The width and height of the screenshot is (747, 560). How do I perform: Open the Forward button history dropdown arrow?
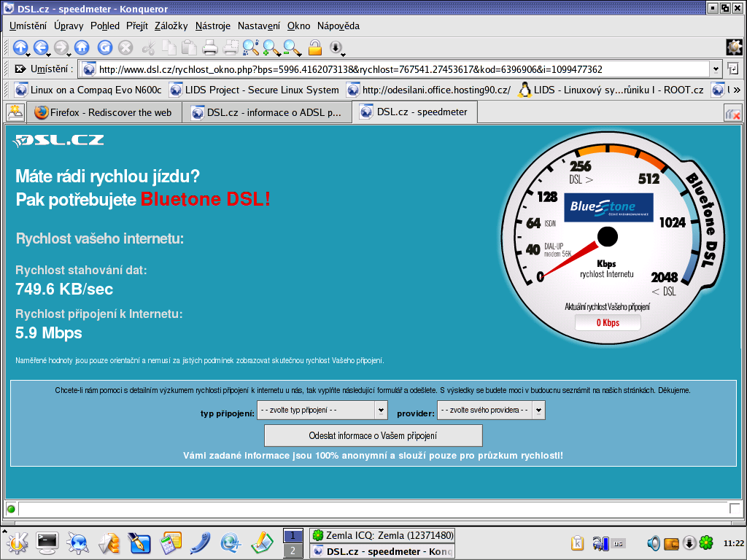(70, 53)
